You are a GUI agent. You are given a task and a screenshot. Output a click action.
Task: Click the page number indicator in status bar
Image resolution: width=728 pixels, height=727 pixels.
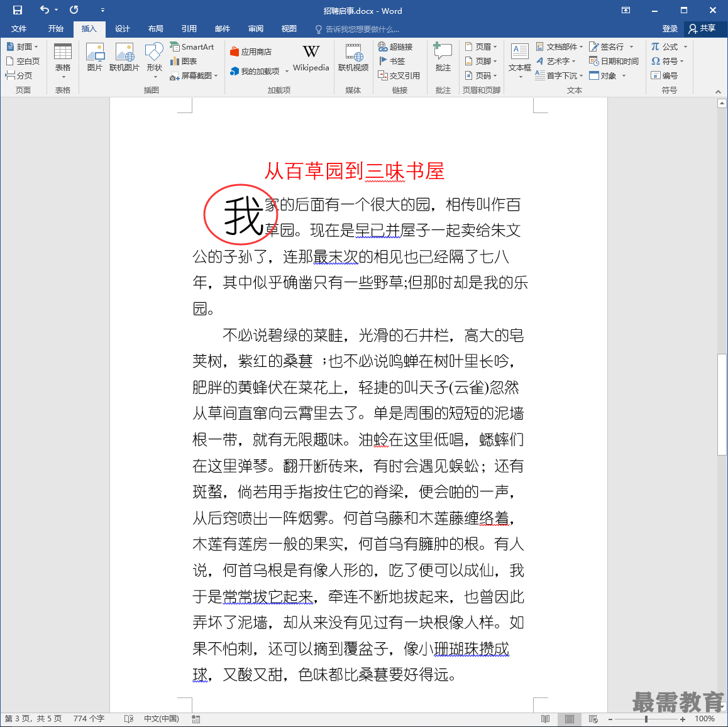[x=33, y=719]
